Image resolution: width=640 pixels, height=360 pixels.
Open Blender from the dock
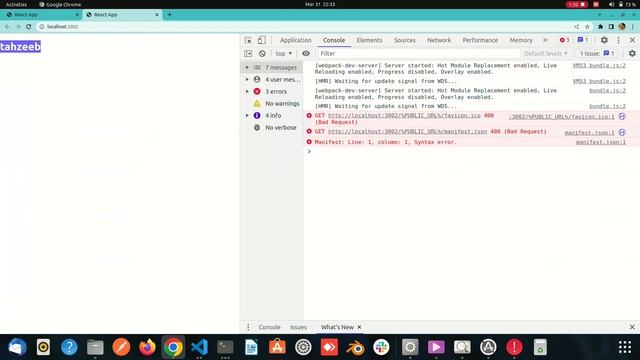(355, 347)
